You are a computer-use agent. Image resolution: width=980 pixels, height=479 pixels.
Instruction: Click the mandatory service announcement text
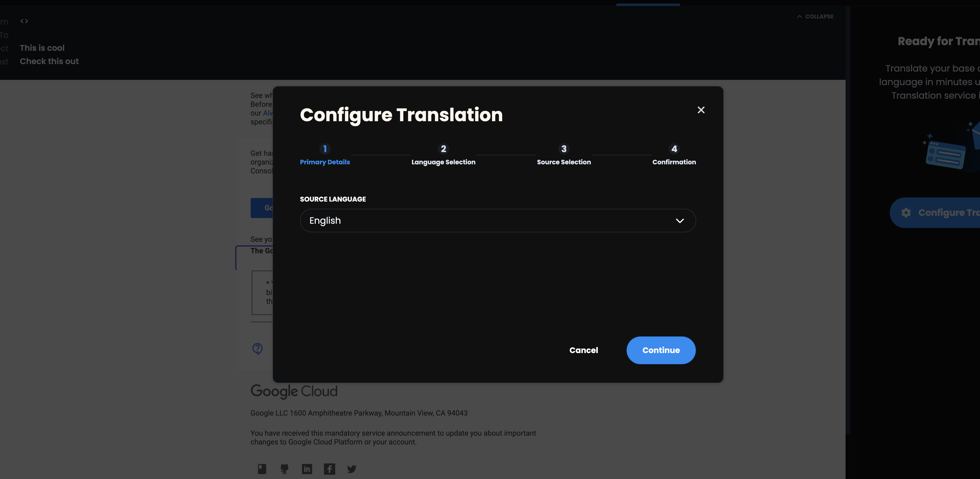click(393, 437)
